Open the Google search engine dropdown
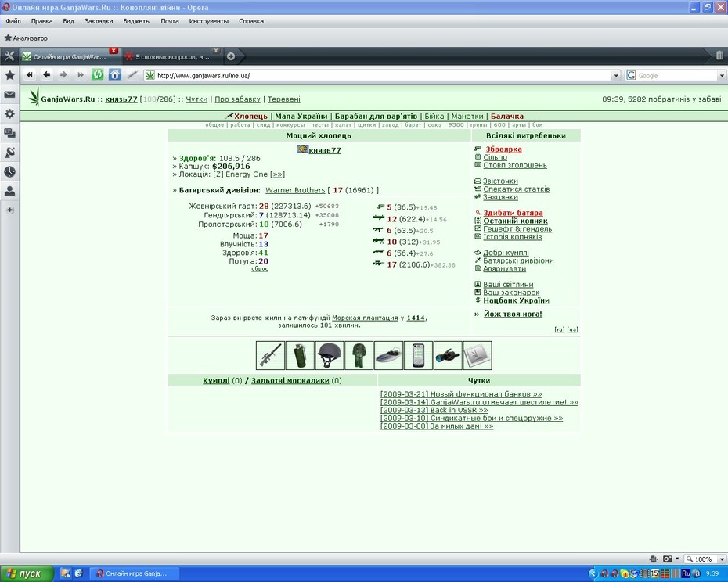Screen dimensions: 728x582 (722, 76)
